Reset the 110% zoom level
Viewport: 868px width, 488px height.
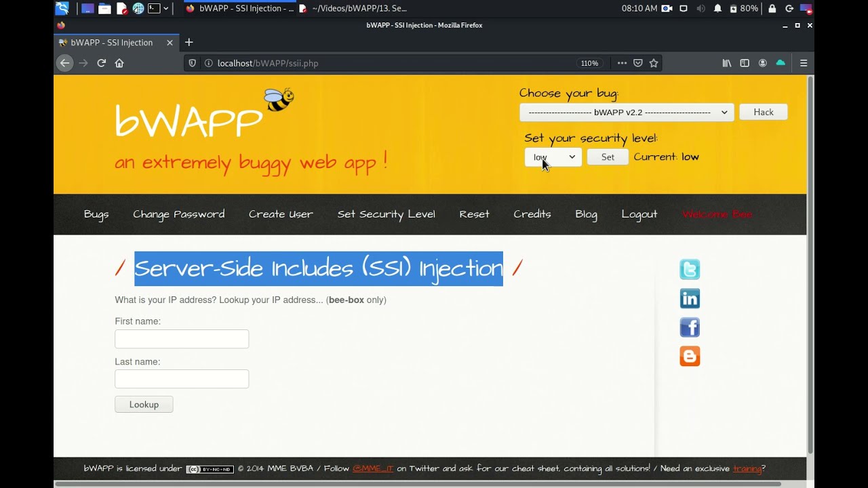(x=589, y=63)
